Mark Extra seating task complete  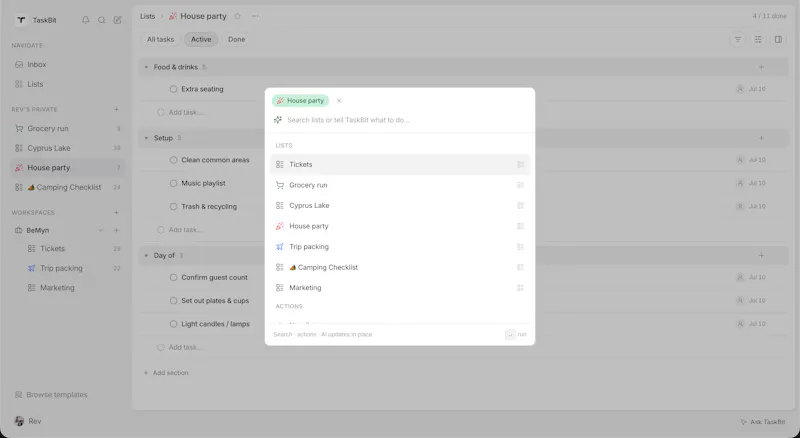click(173, 89)
